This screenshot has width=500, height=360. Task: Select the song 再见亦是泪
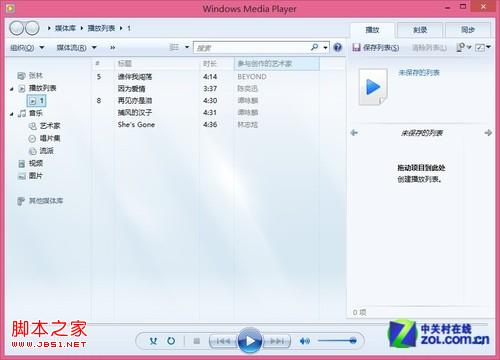coord(135,101)
